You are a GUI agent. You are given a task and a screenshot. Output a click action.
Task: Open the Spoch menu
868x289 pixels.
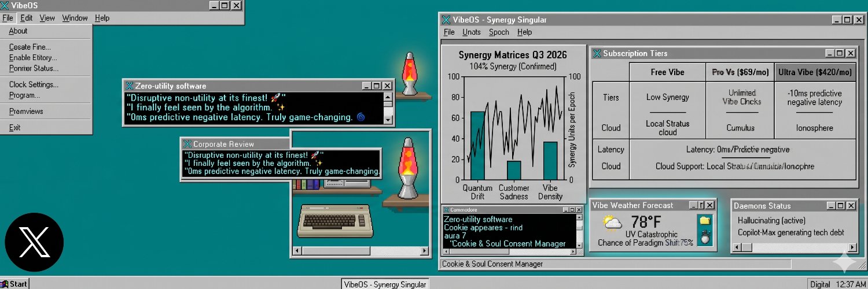coord(499,32)
